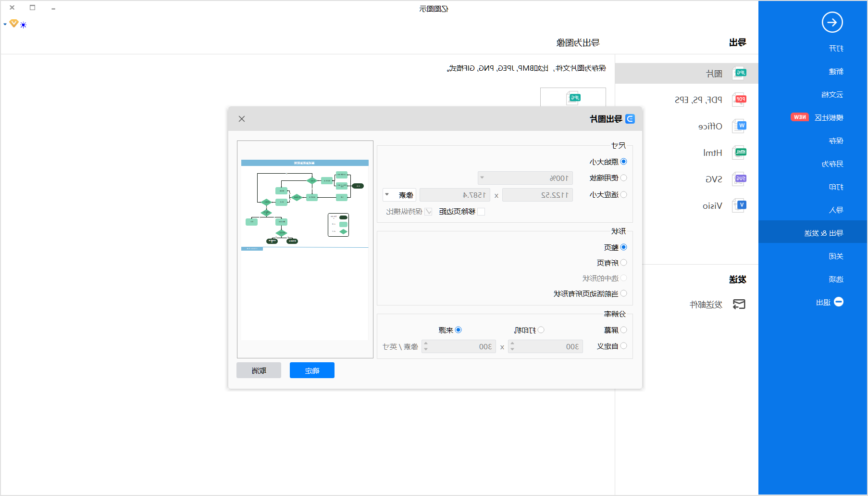Click the 确定 confirm button
This screenshot has width=868, height=496.
point(312,370)
